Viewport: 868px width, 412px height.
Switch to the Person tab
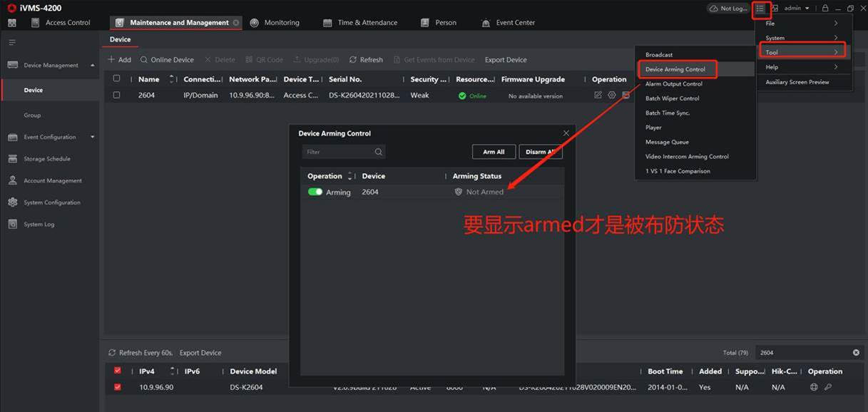pyautogui.click(x=439, y=23)
